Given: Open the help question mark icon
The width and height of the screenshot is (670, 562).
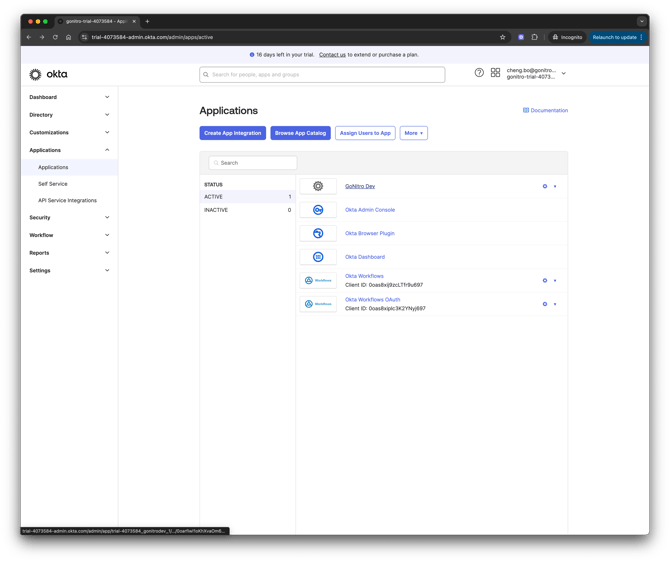Looking at the screenshot, I should coord(479,73).
